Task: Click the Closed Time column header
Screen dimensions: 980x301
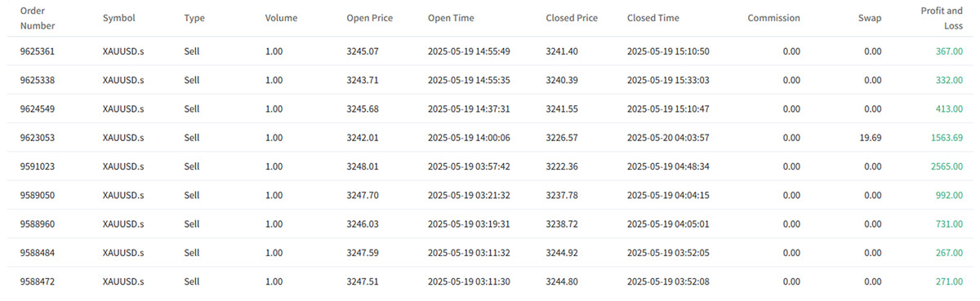Action: (x=655, y=18)
